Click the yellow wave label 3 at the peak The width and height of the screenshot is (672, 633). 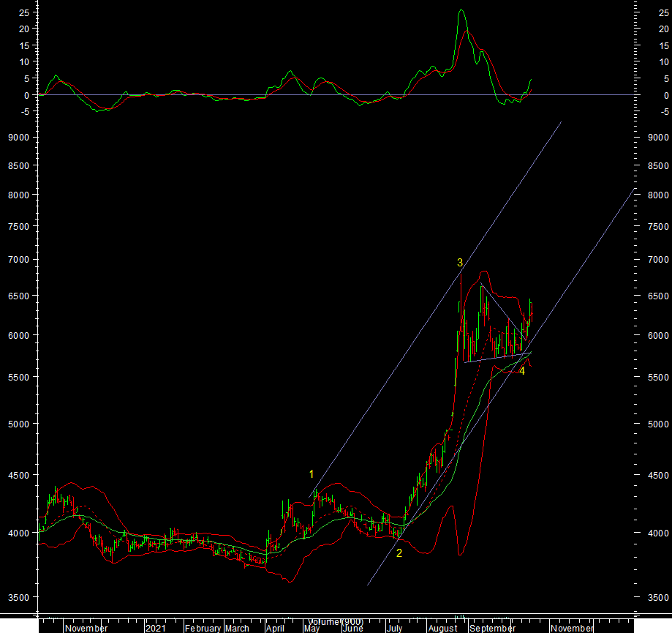460,263
